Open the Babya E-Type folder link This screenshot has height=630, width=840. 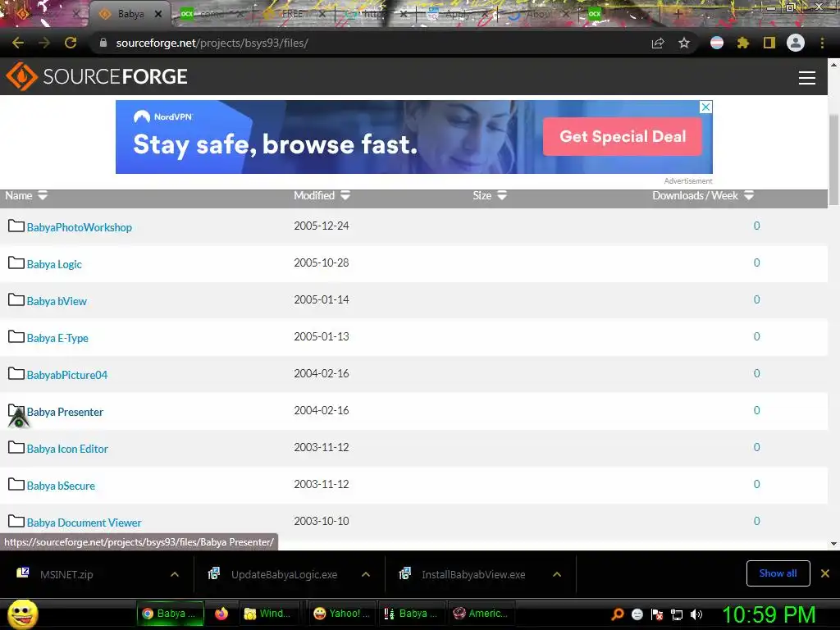coord(57,338)
